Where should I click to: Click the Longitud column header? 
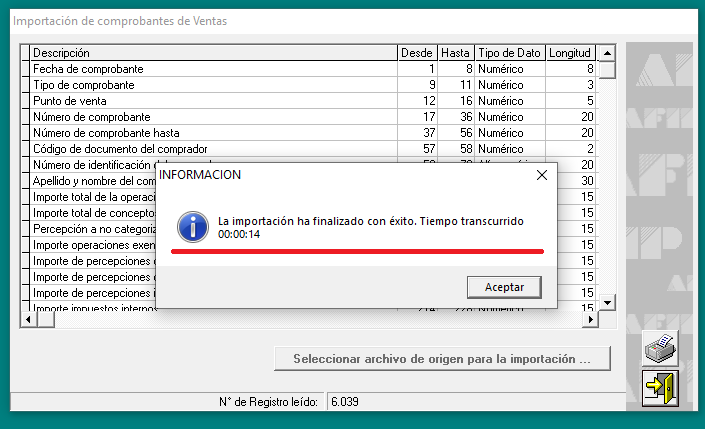[570, 53]
